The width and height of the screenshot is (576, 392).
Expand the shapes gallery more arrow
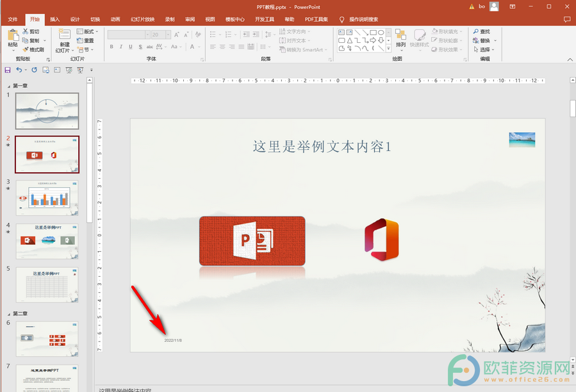(389, 48)
